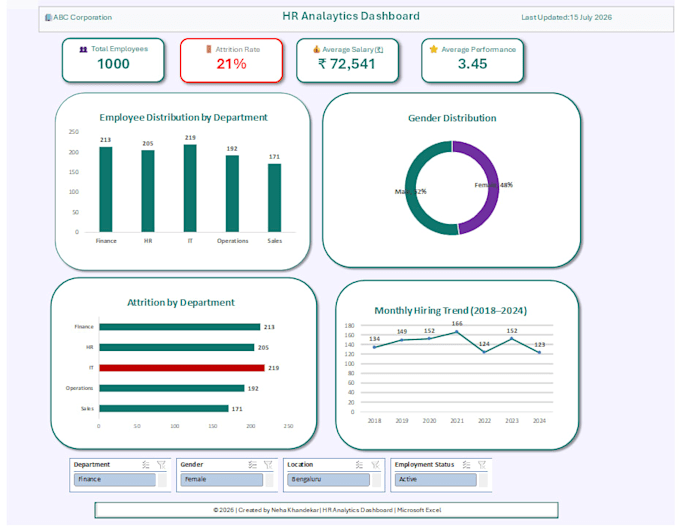Click the Location slicer scrollbar

[x=376, y=480]
